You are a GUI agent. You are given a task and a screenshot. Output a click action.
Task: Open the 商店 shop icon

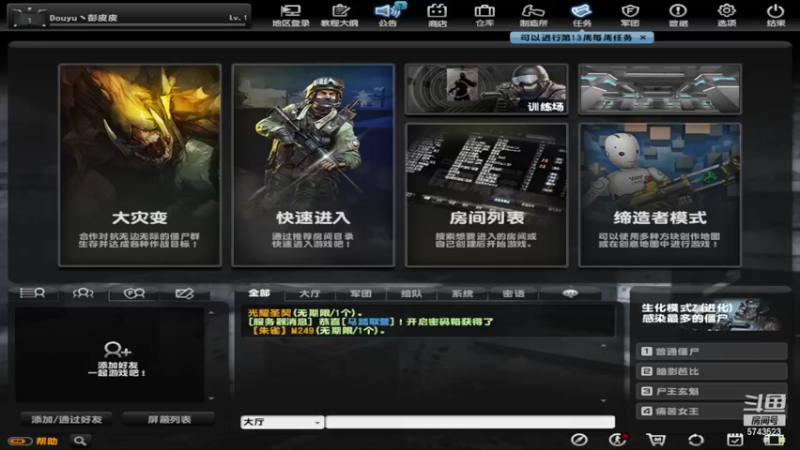point(437,15)
